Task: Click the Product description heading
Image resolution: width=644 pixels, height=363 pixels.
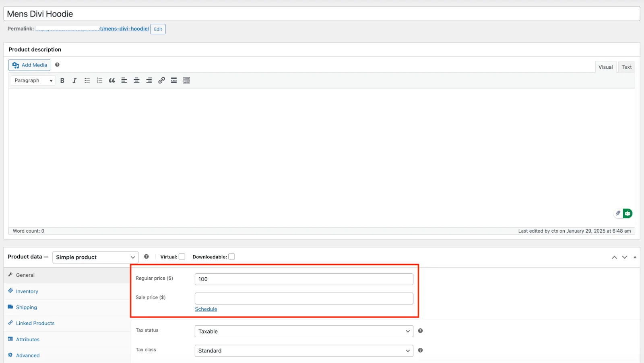Action: point(35,49)
